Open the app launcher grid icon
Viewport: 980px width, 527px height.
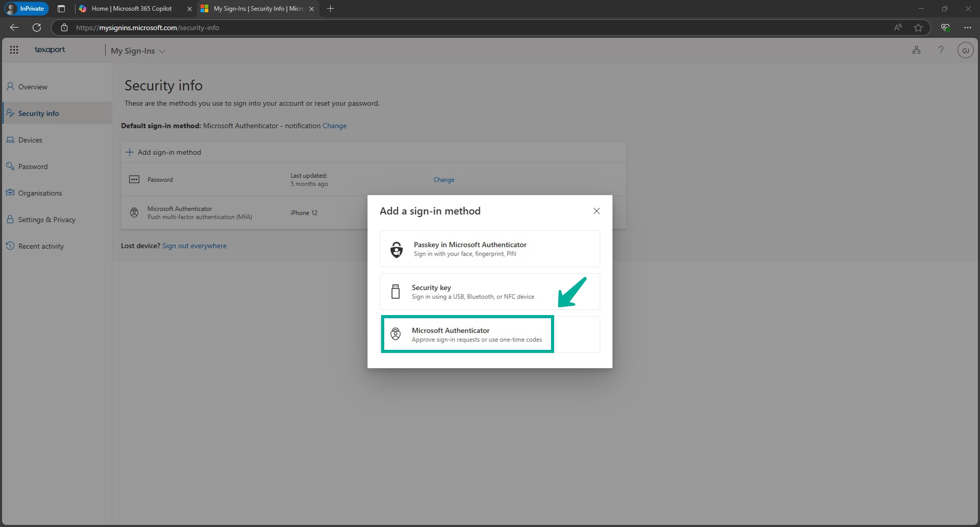pyautogui.click(x=14, y=50)
